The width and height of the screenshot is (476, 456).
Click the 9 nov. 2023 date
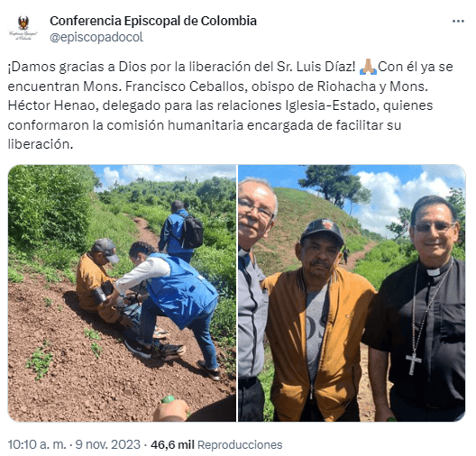tap(108, 444)
